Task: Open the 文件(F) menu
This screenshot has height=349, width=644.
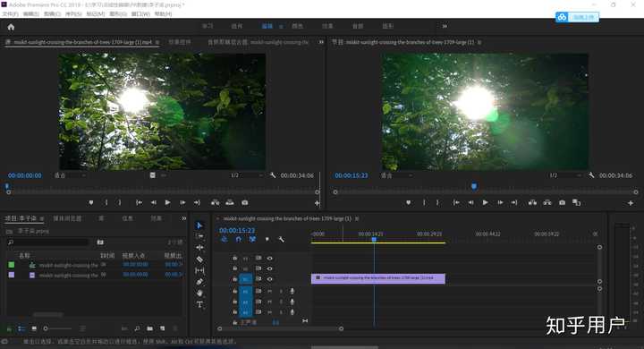Action: click(x=10, y=14)
